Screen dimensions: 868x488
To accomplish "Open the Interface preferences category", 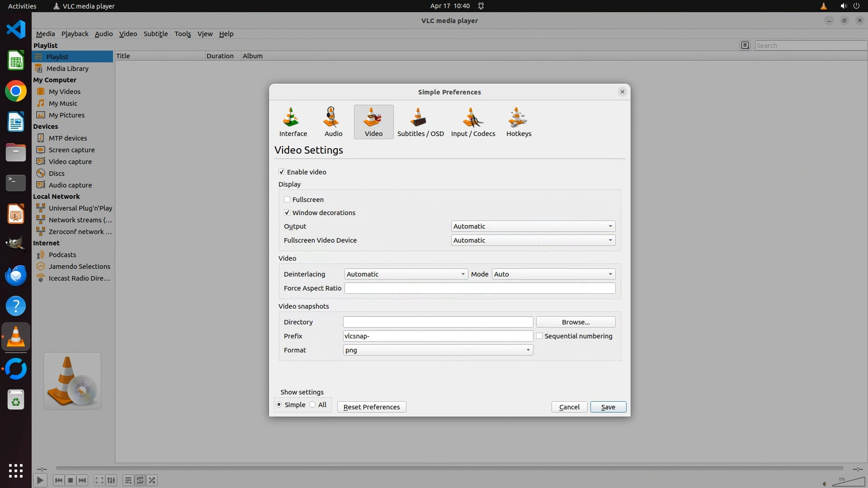I will pyautogui.click(x=293, y=122).
